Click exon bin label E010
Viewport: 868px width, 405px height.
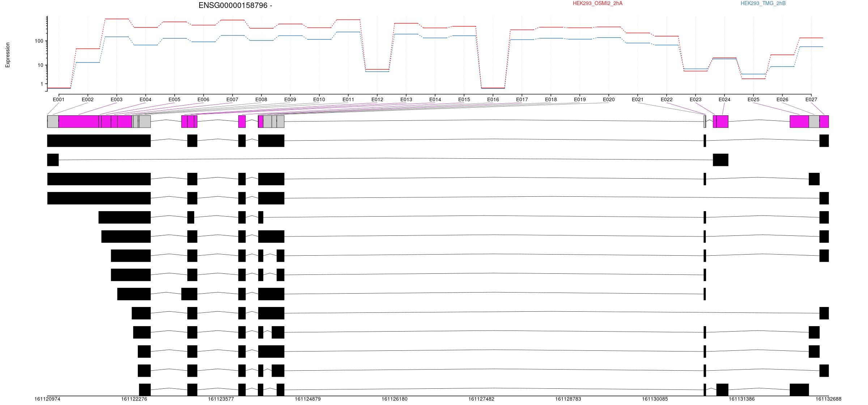[x=319, y=99]
